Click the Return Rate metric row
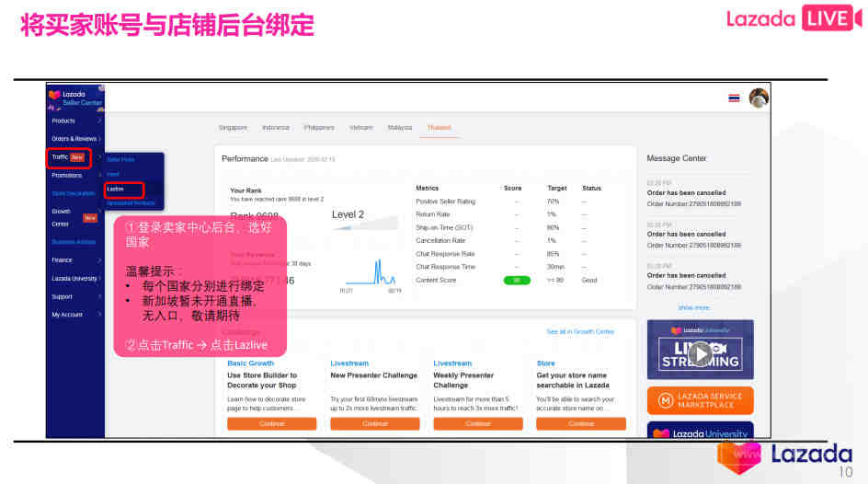The image size is (868, 484). pos(508,214)
